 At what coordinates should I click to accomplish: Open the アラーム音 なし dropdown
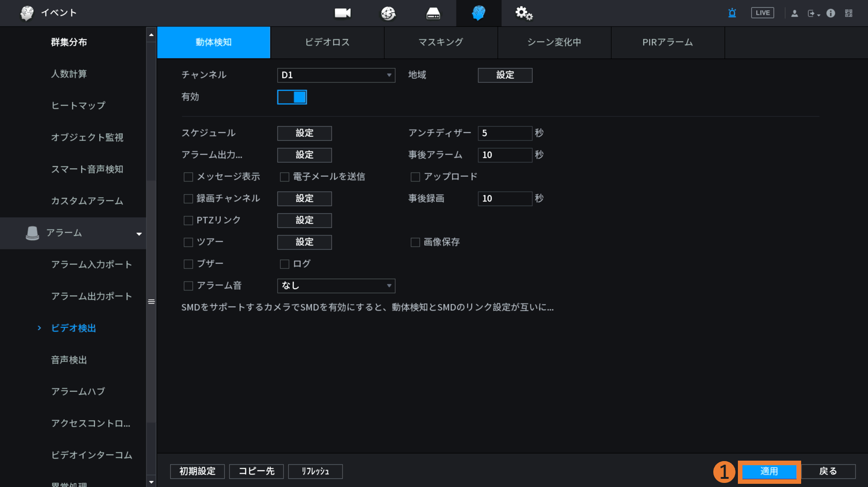[x=336, y=286]
